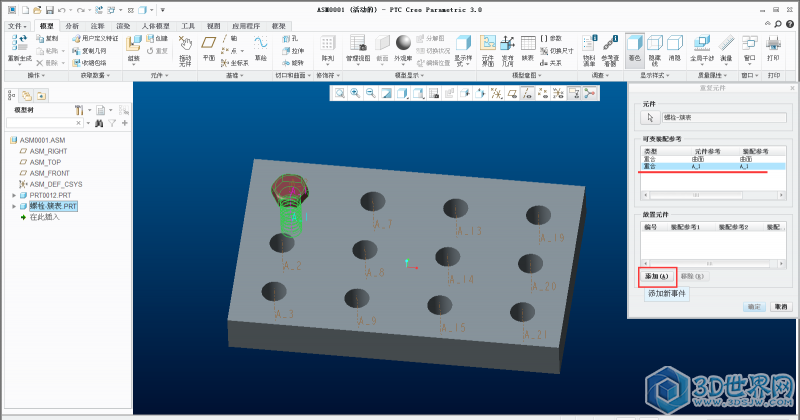Click the 复制几何 (Copy Geometry) button

[90, 51]
